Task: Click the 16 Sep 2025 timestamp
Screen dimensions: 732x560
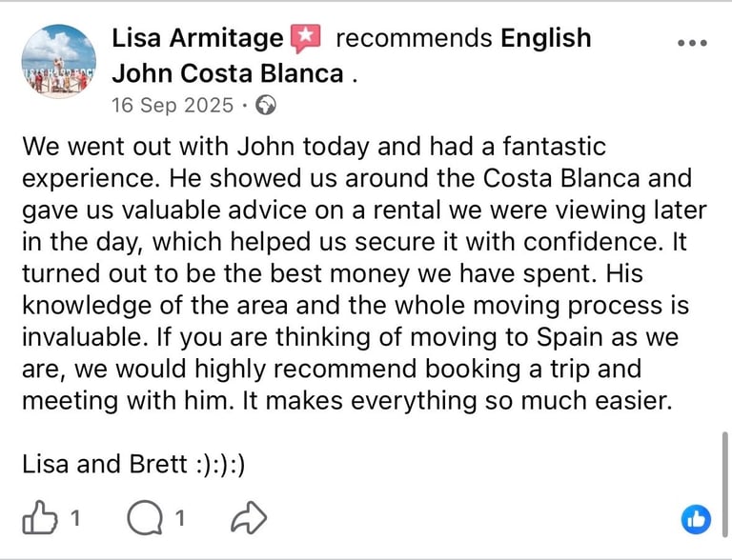Action: click(x=172, y=106)
